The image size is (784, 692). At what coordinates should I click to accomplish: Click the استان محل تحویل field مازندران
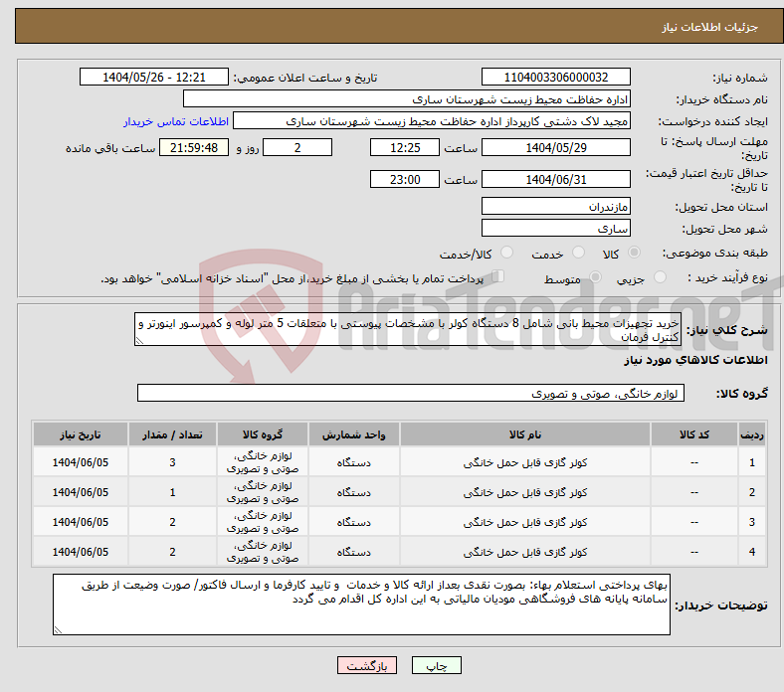click(555, 206)
